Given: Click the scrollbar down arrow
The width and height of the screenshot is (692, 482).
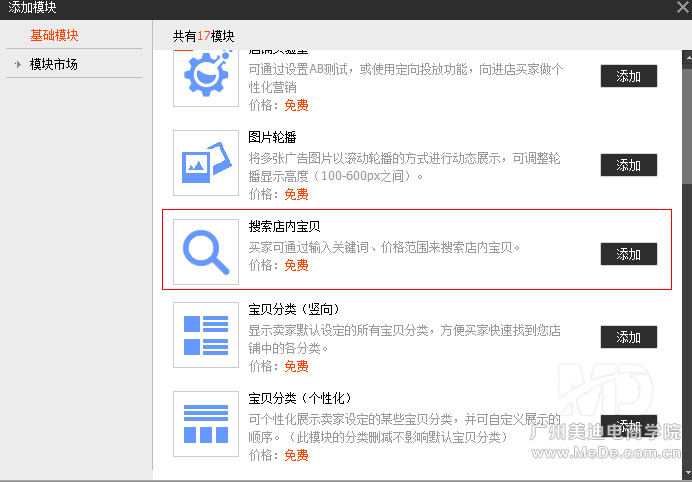Looking at the screenshot, I should pos(687,474).
